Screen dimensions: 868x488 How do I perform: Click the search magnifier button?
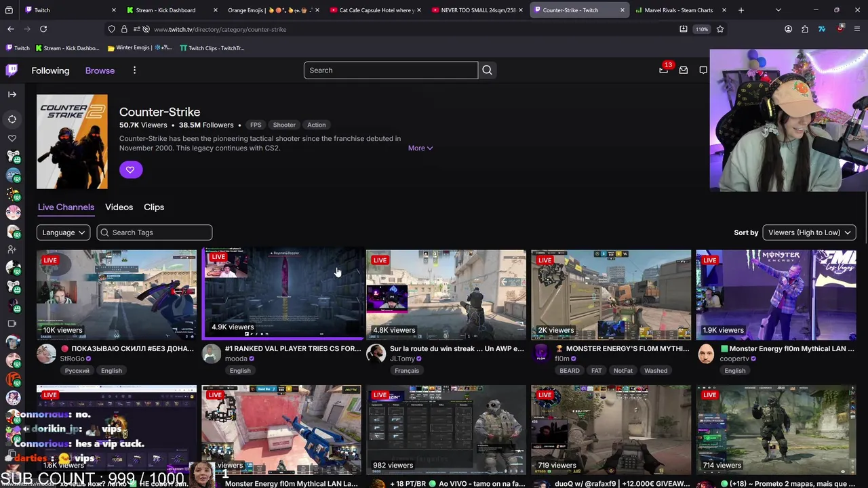point(487,70)
